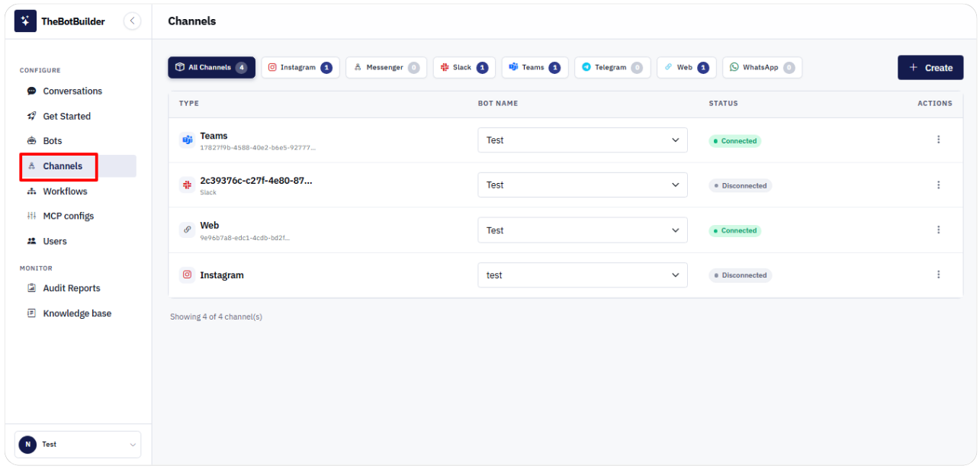Open bot name dropdown for Slack row
The width and height of the screenshot is (980, 469).
[583, 185]
